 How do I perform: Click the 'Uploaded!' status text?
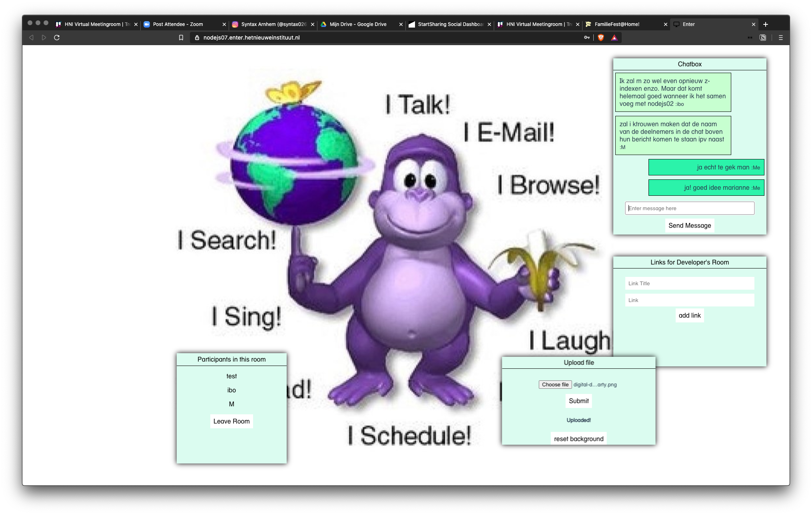(x=579, y=420)
